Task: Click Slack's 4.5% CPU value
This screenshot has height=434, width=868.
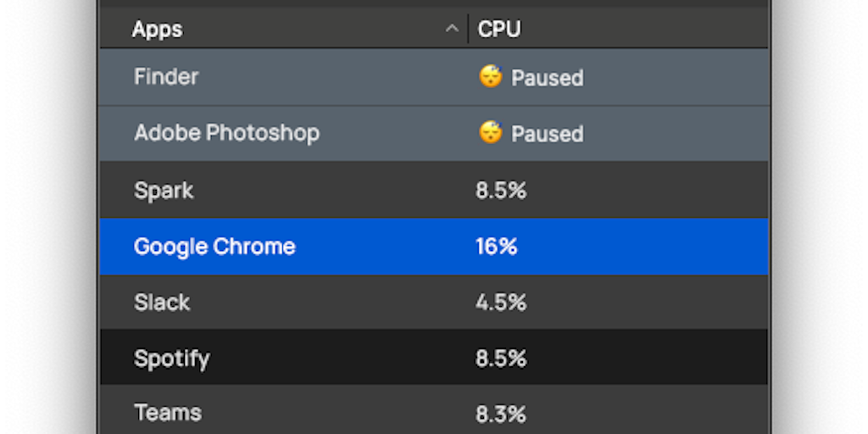Action: click(x=501, y=303)
